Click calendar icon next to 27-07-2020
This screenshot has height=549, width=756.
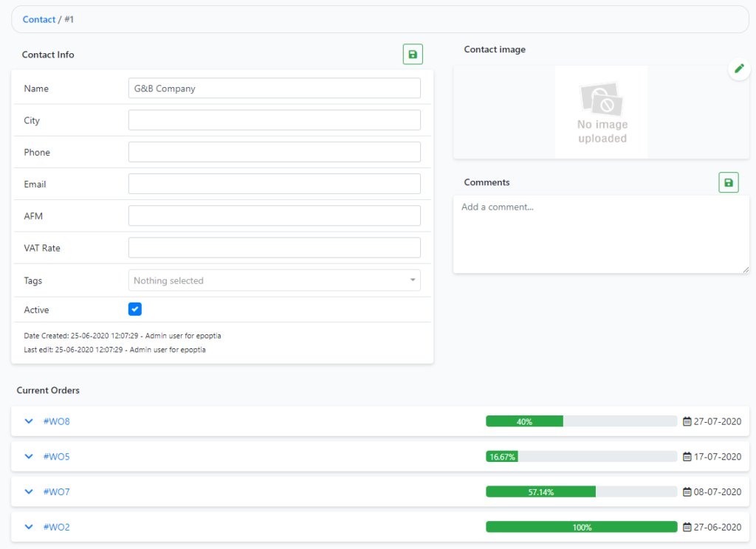click(687, 421)
